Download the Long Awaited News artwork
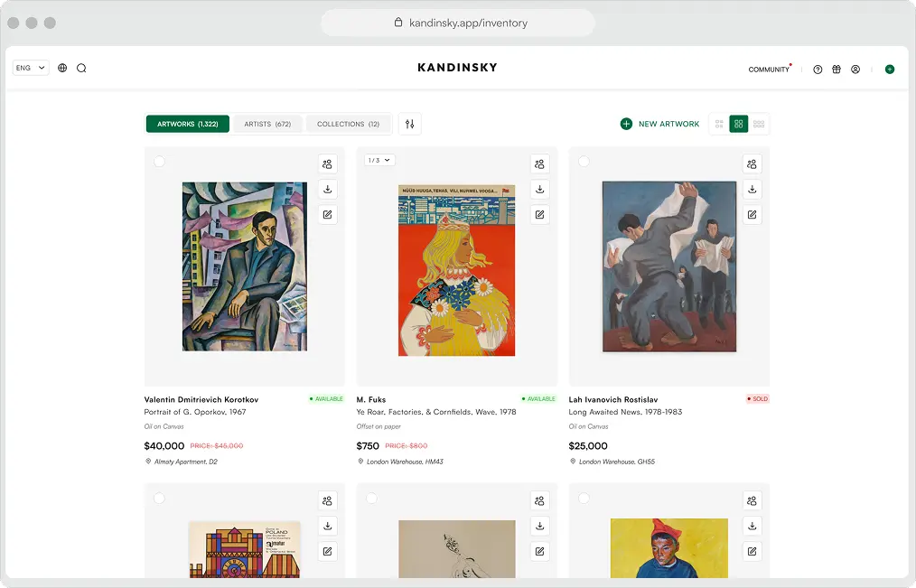Screen dimensions: 916x588 pos(752,189)
